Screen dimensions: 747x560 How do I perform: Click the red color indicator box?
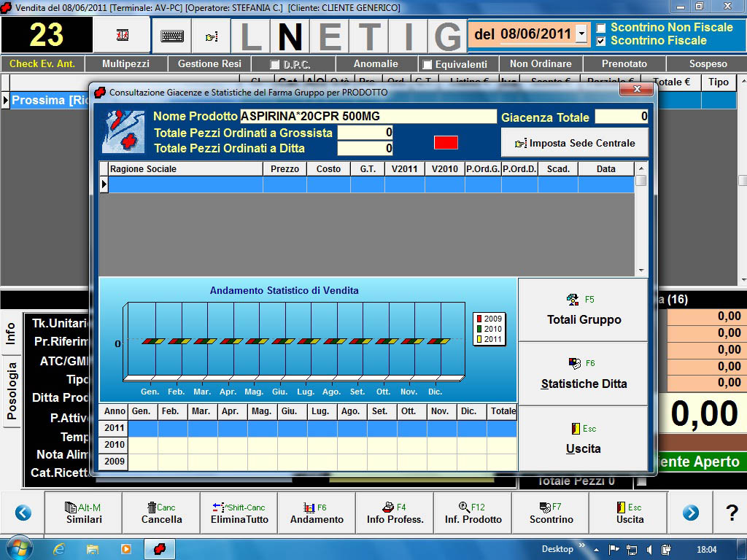(x=446, y=142)
